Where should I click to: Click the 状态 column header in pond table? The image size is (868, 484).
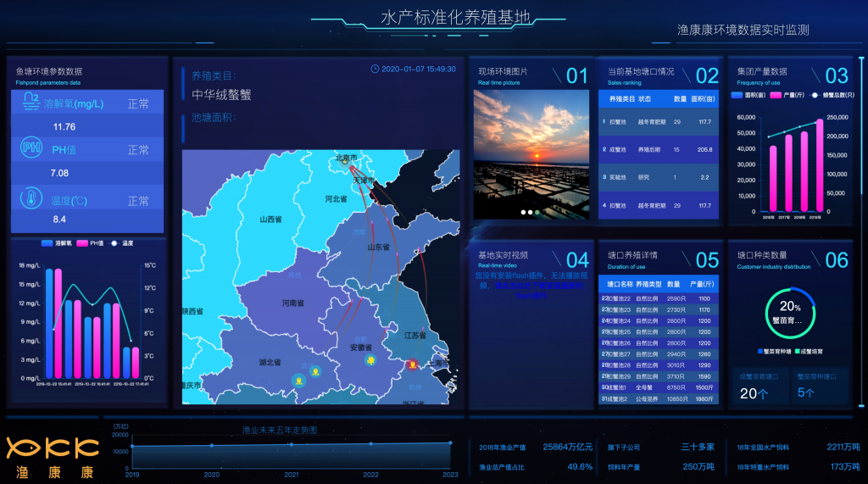pos(644,99)
